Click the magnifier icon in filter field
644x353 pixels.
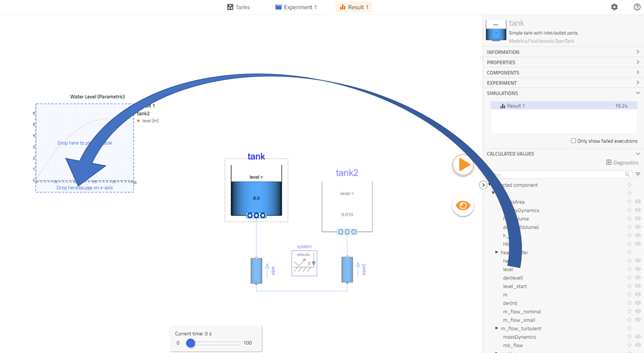pyautogui.click(x=627, y=174)
